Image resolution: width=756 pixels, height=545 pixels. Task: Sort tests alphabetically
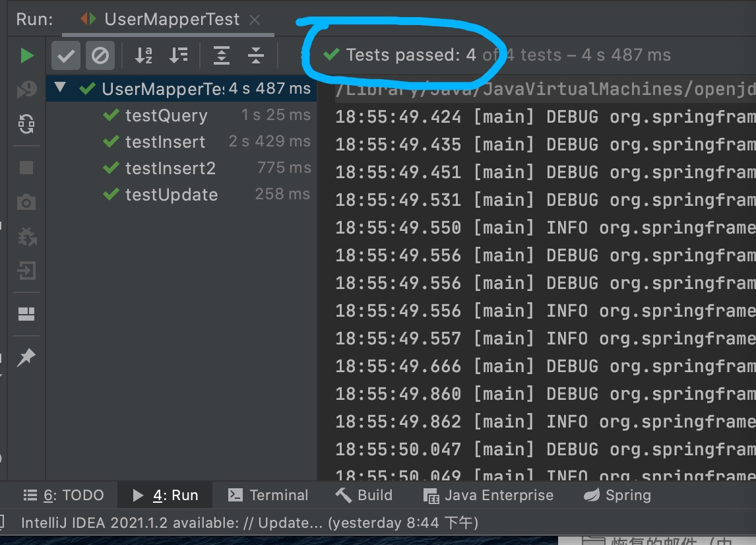pyautogui.click(x=144, y=55)
